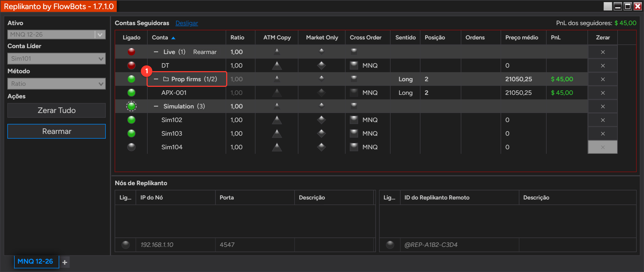Add a new tab with the plus button

click(x=65, y=262)
